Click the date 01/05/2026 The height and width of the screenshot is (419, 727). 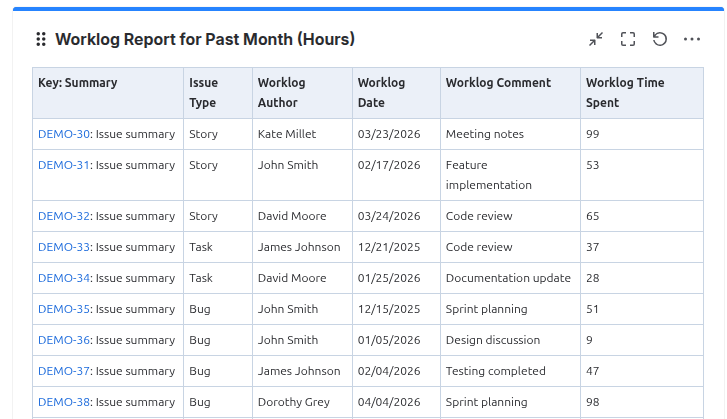click(x=389, y=340)
